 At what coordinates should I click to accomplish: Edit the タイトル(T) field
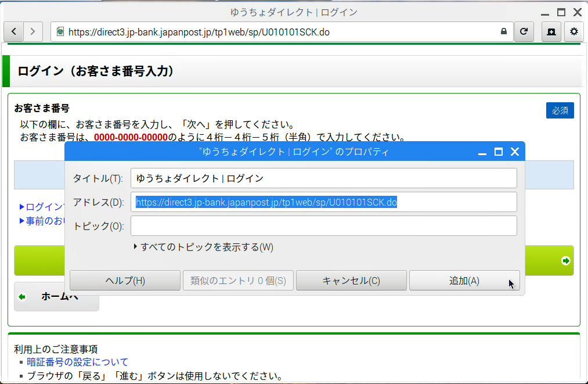[x=324, y=178]
